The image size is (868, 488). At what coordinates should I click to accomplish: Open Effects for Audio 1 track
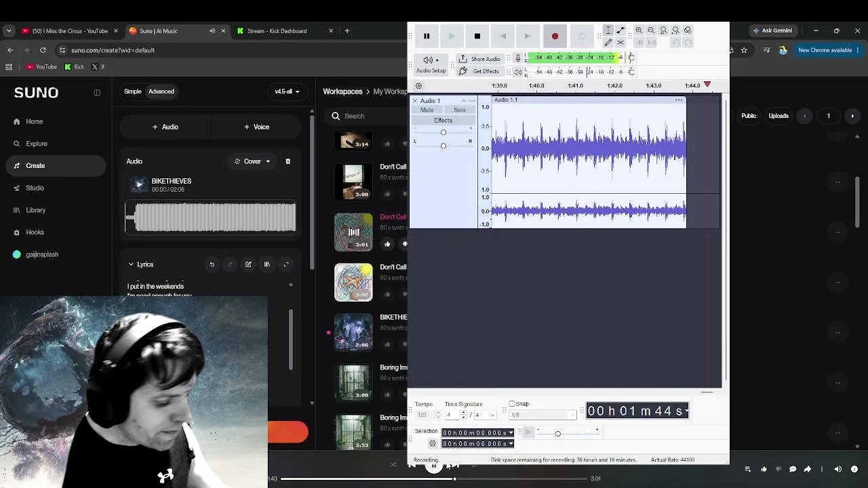(x=443, y=121)
